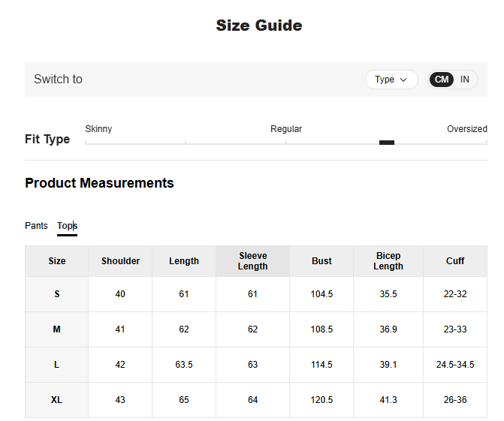Select the size L row label
This screenshot has height=421, width=504.
point(57,365)
